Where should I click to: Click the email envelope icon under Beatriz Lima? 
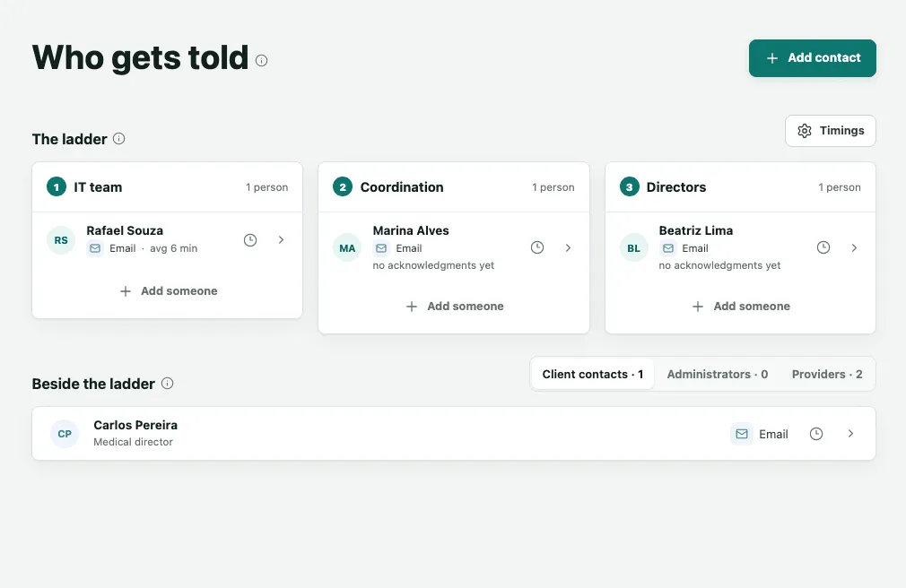click(668, 248)
